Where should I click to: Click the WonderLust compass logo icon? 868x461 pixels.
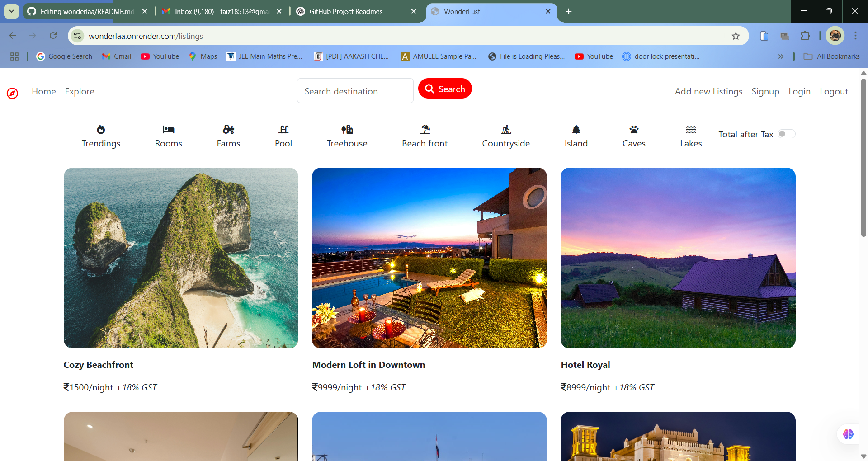(x=13, y=93)
